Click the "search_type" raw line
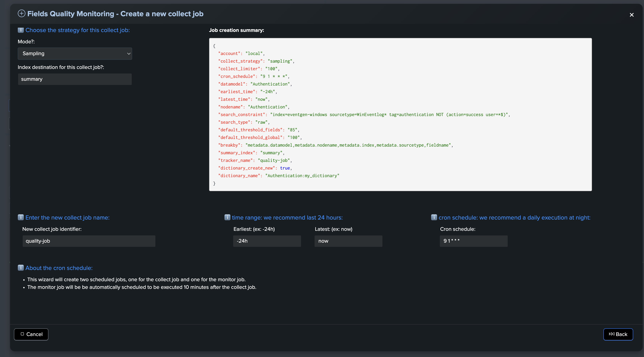Viewport: 644px width, 357px height. (x=244, y=122)
